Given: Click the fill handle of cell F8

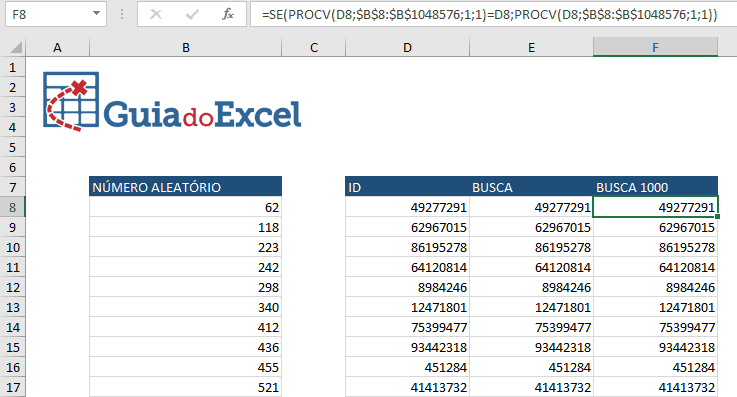Looking at the screenshot, I should pos(717,217).
